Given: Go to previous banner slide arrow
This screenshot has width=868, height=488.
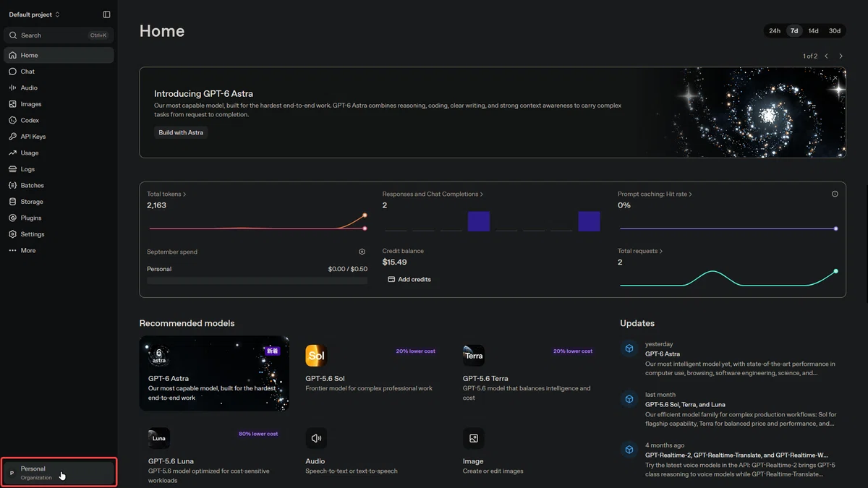Looking at the screenshot, I should pyautogui.click(x=826, y=56).
